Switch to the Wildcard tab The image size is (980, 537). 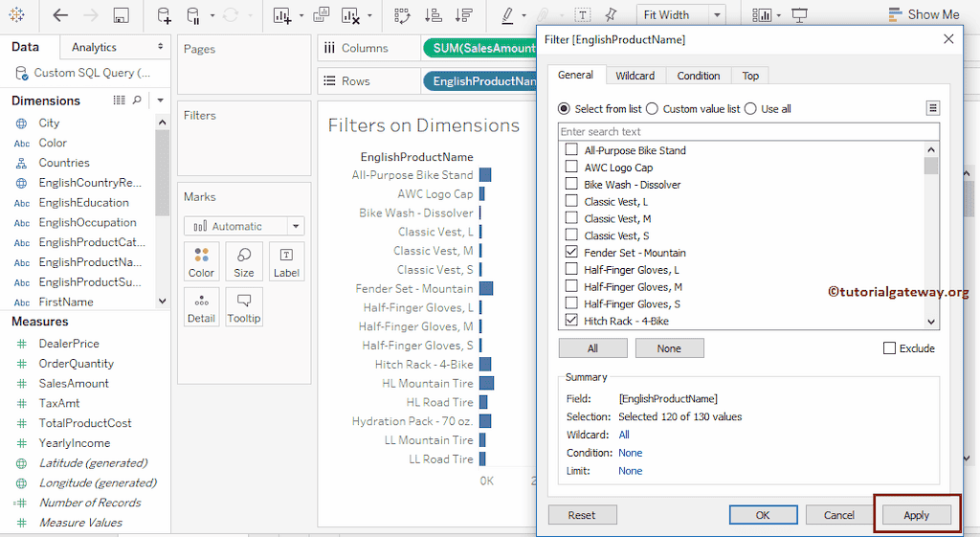[635, 76]
